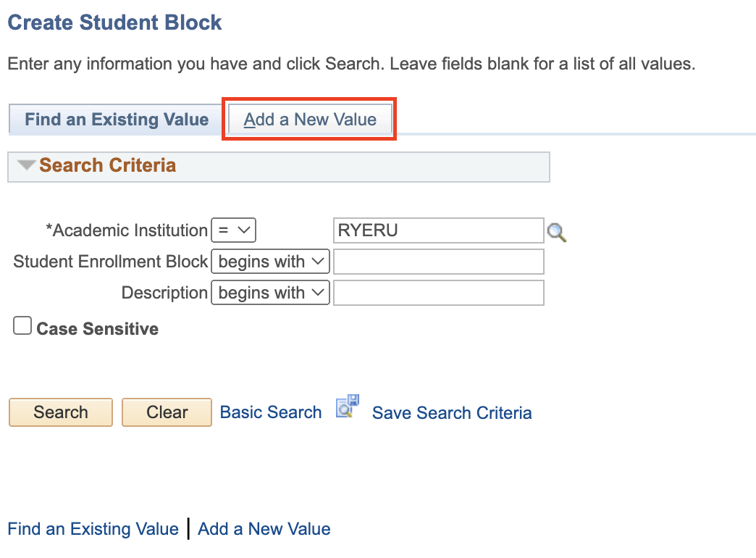Open the Academic Institution operator dropdown
756x558 pixels.
coord(234,230)
